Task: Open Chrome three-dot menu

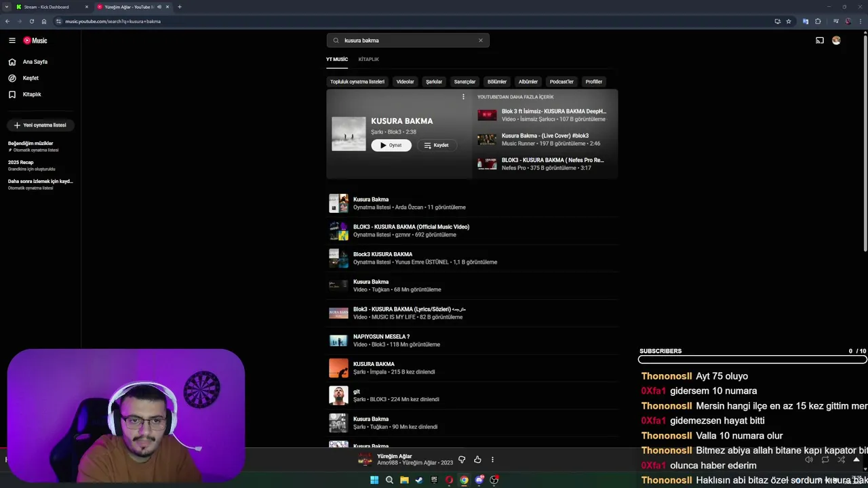Action: (x=860, y=21)
